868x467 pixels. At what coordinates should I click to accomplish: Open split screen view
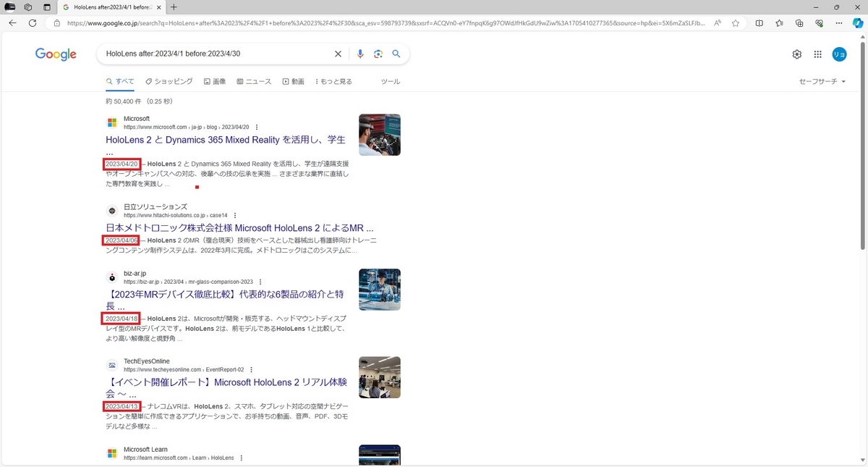[759, 23]
